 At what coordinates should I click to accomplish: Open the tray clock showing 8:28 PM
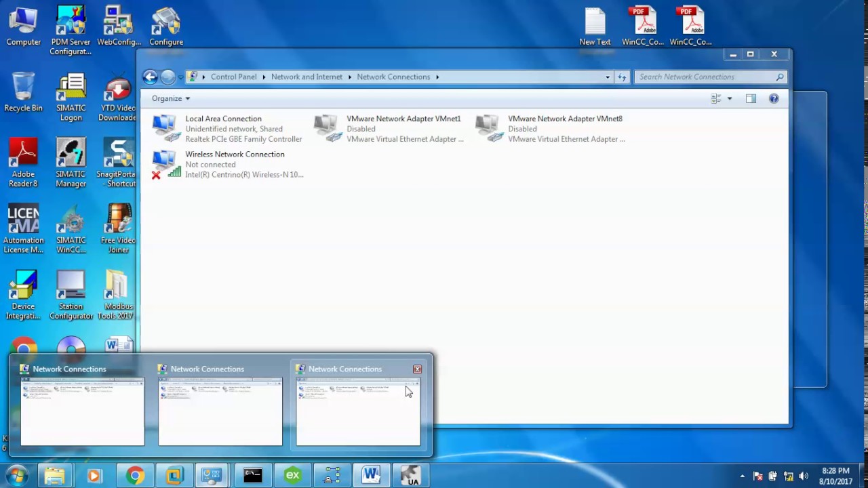[835, 476]
